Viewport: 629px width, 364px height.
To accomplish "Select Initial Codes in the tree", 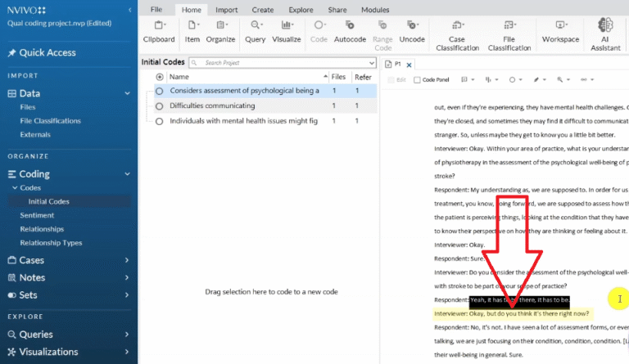I will 48,201.
